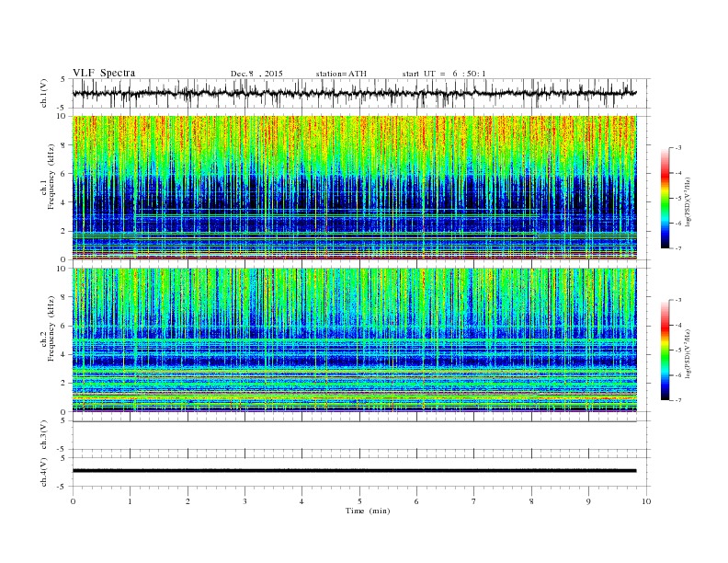The width and height of the screenshot is (728, 563).
Task: Click the "6" kHz tick of ch.1 spectrogram
Action: (63, 174)
